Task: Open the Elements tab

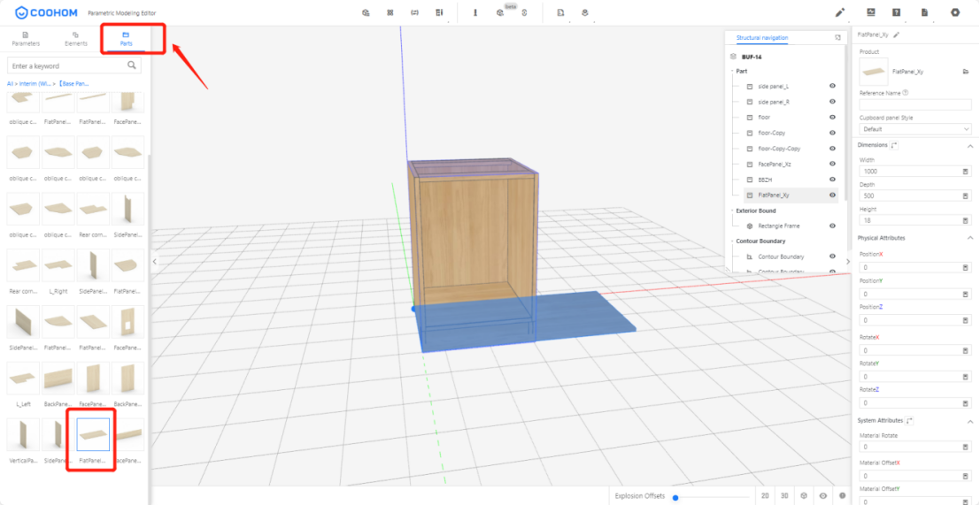Action: 75,39
